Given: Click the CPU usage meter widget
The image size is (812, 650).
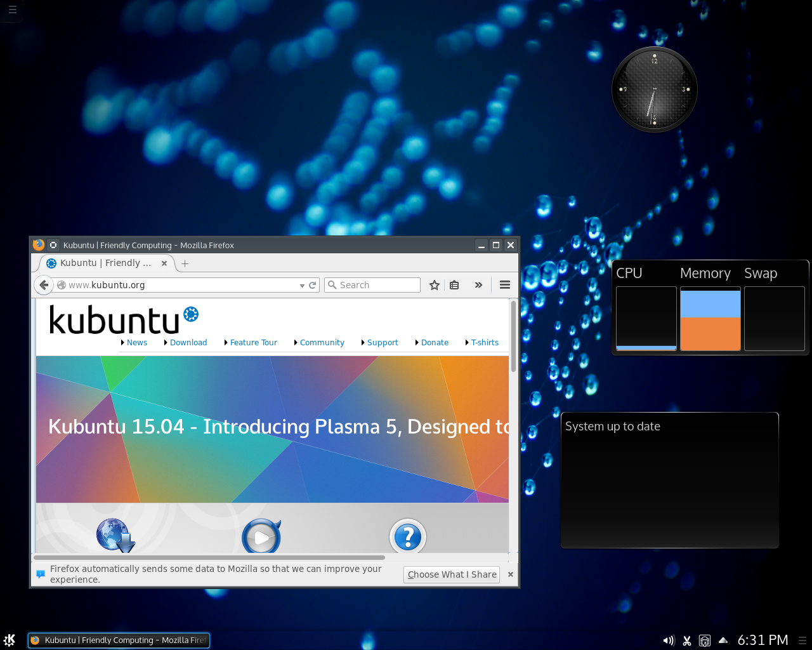Looking at the screenshot, I should pos(646,318).
